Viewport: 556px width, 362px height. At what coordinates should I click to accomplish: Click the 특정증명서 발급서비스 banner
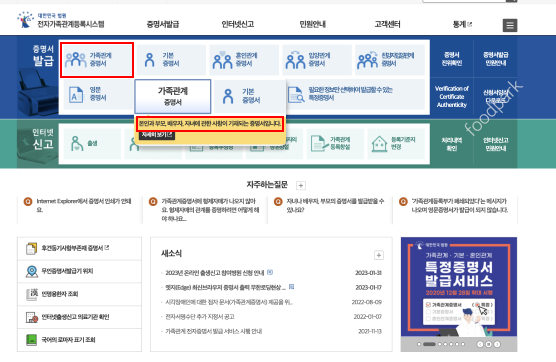pyautogui.click(x=459, y=287)
